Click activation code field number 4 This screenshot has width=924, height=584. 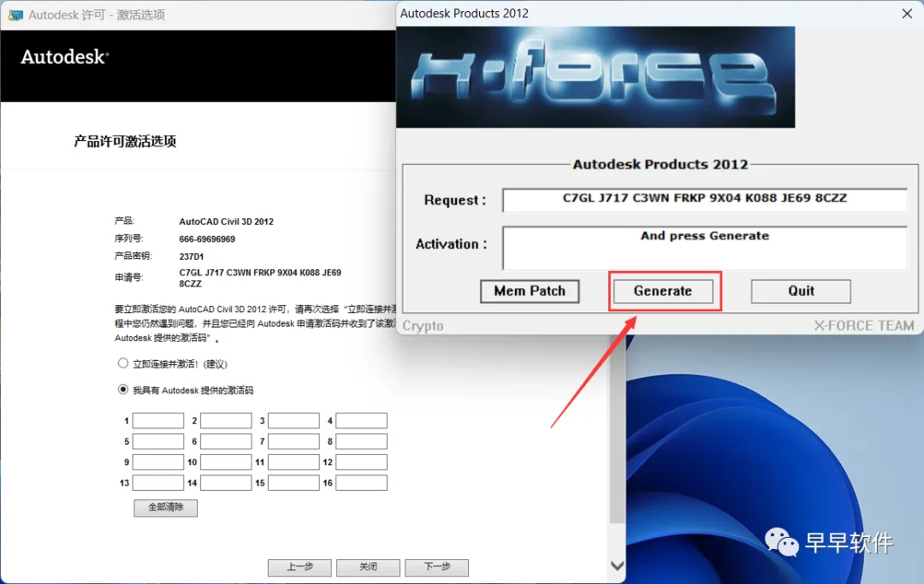361,421
